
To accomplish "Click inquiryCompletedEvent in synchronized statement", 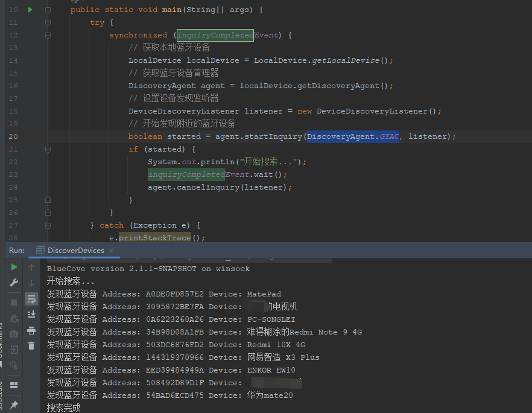I will [x=227, y=35].
